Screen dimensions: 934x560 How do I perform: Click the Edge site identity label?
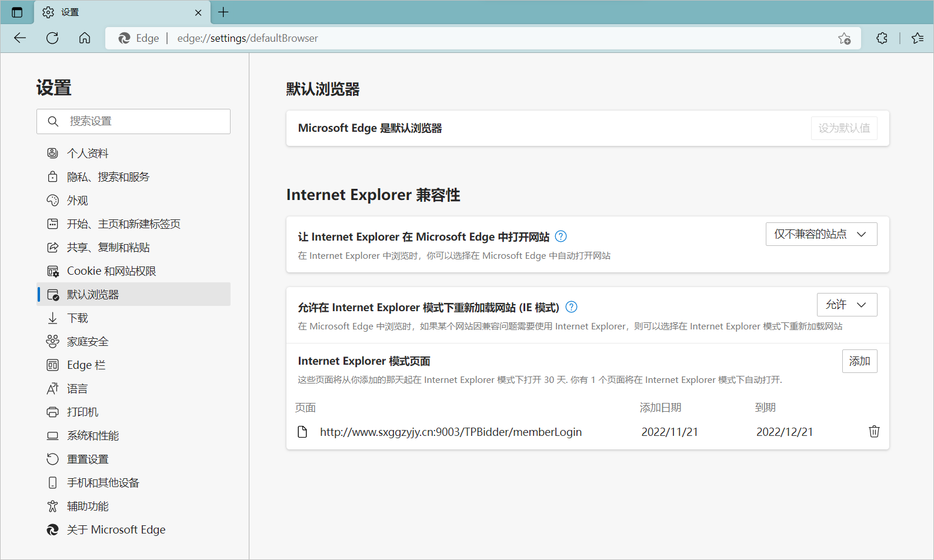(x=139, y=38)
